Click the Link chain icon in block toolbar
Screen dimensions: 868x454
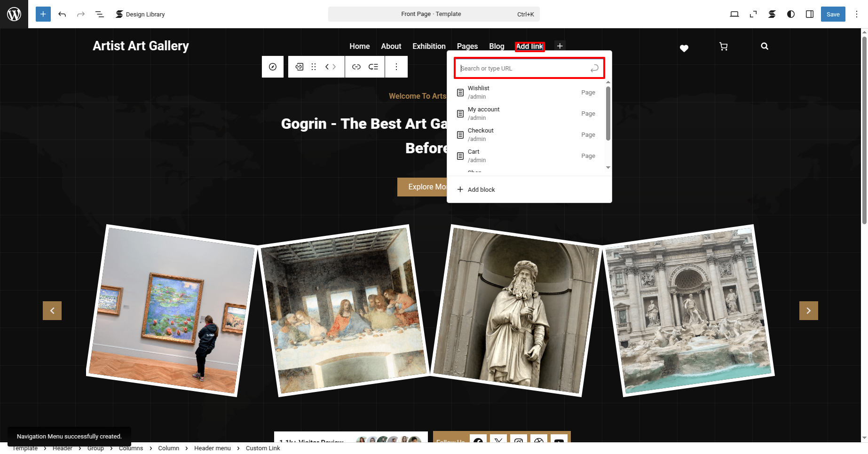tap(356, 67)
